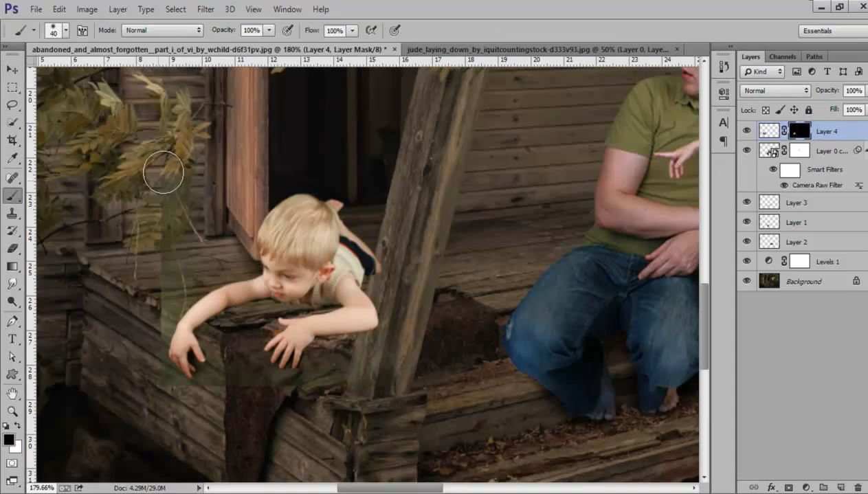Open the Filter menu
Image resolution: width=868 pixels, height=494 pixels.
pyautogui.click(x=205, y=10)
